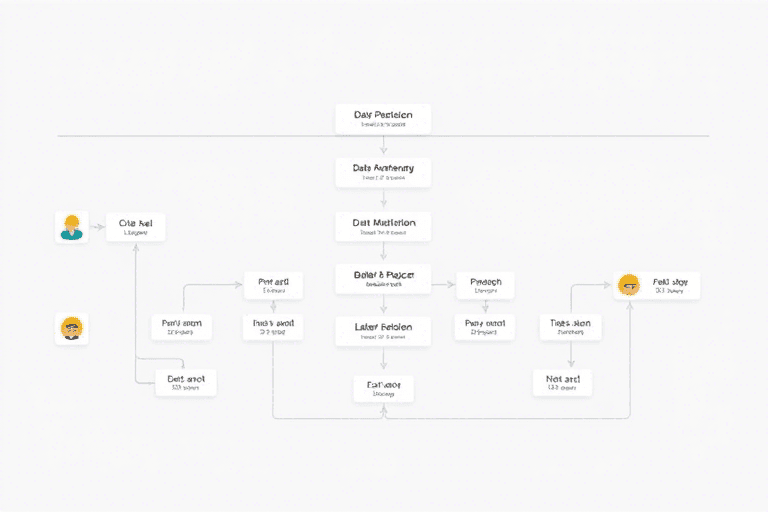
Task: Select the Delt anotl node
Action: click(x=186, y=383)
